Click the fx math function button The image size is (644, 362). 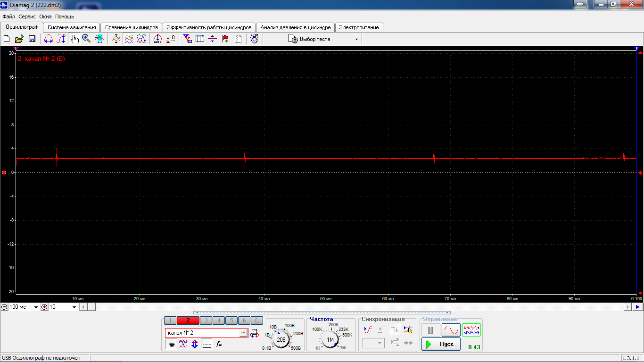(219, 345)
